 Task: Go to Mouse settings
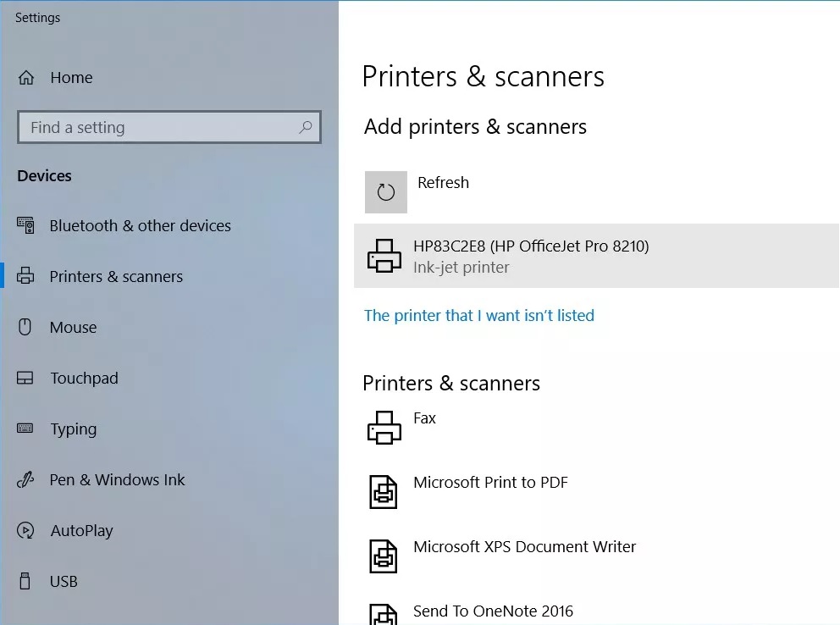coord(73,328)
